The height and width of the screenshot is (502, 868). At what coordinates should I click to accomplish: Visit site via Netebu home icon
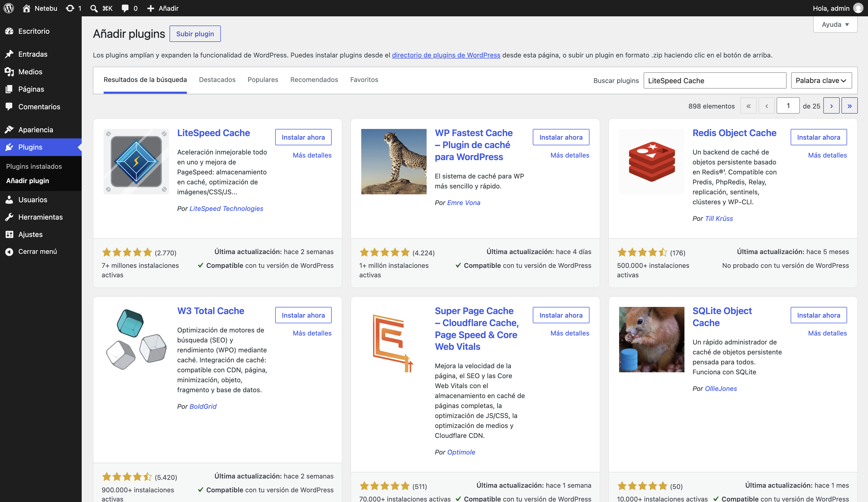pyautogui.click(x=27, y=8)
